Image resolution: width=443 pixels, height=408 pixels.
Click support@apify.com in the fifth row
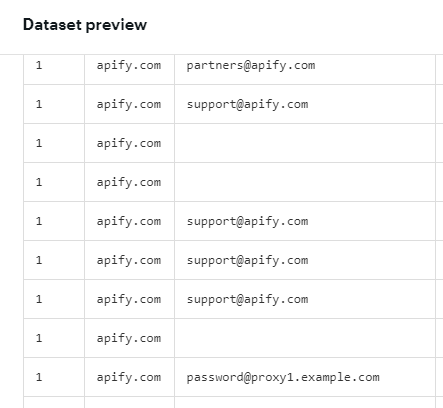[x=247, y=221]
